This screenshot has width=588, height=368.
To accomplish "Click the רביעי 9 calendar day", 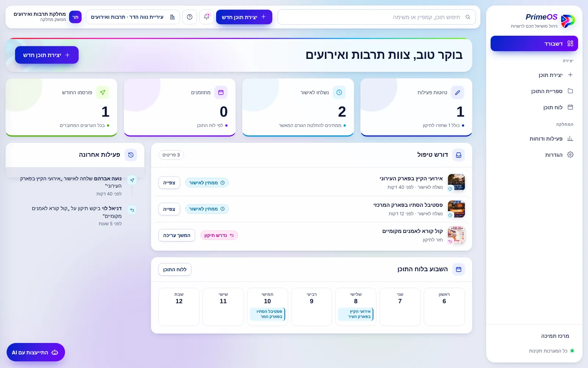I will (x=312, y=307).
